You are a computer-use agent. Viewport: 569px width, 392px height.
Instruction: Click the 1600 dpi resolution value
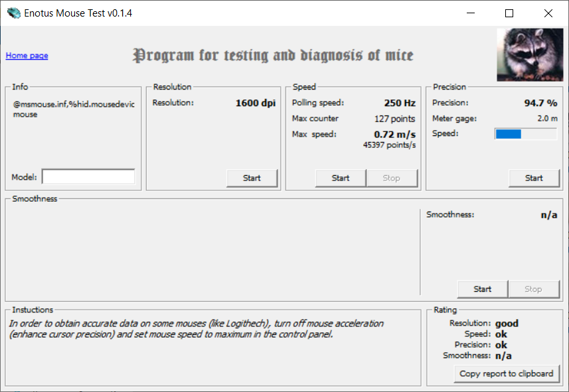pyautogui.click(x=256, y=103)
